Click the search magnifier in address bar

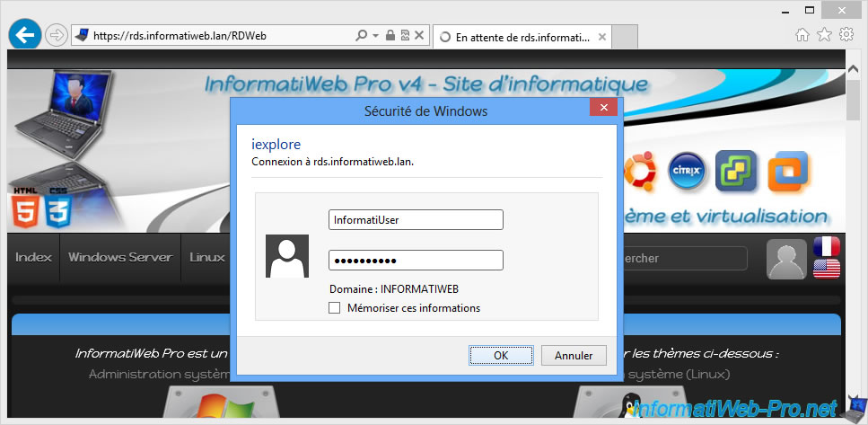pos(361,36)
